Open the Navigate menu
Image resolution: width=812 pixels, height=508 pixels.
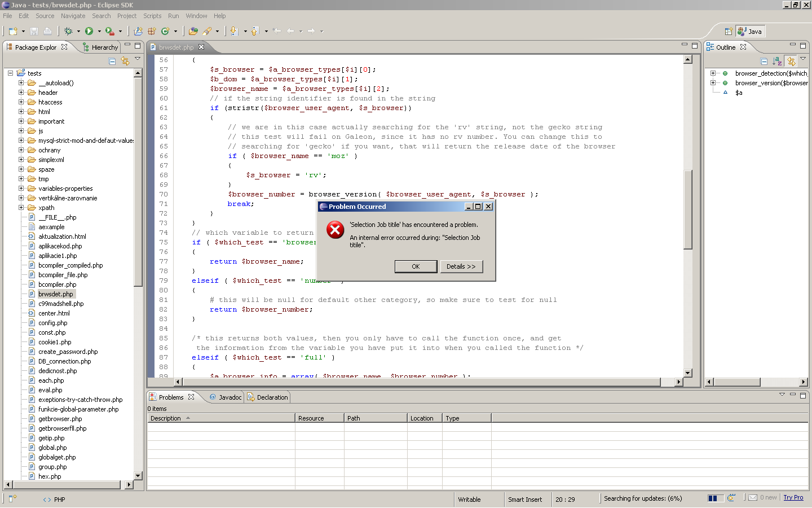(x=73, y=16)
